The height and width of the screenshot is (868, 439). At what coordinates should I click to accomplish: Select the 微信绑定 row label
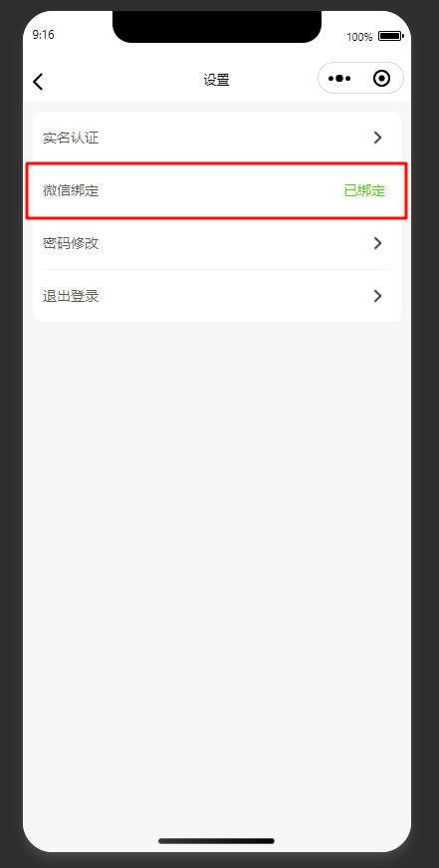(x=71, y=191)
